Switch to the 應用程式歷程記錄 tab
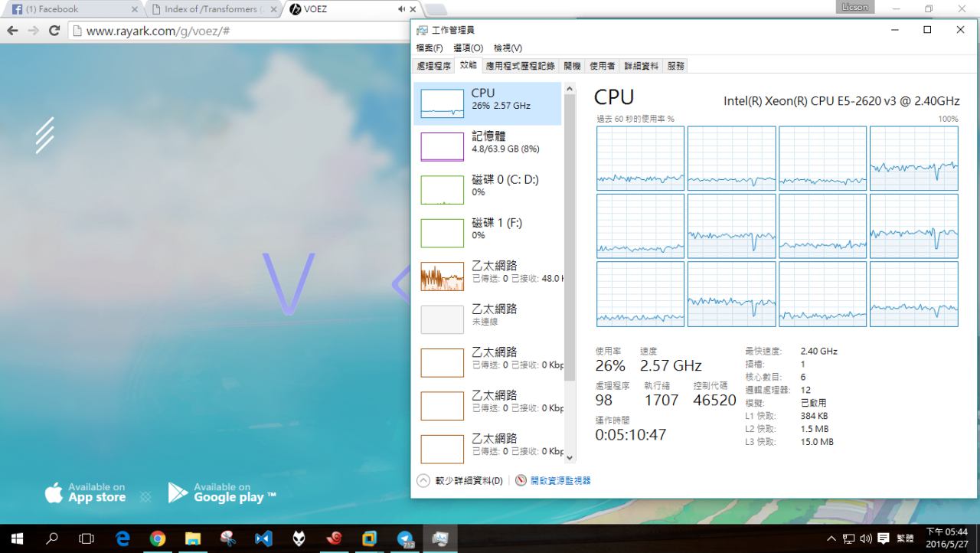Image resolution: width=980 pixels, height=553 pixels. click(x=520, y=66)
